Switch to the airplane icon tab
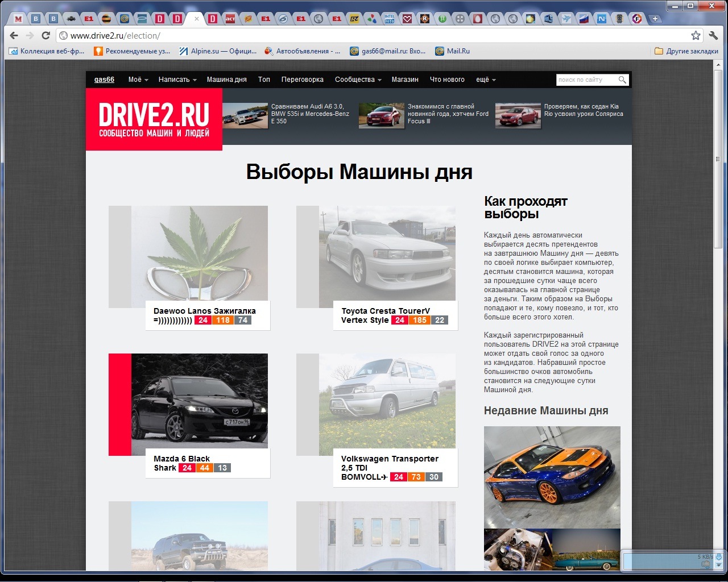Image resolution: width=728 pixels, height=582 pixels. click(566, 19)
